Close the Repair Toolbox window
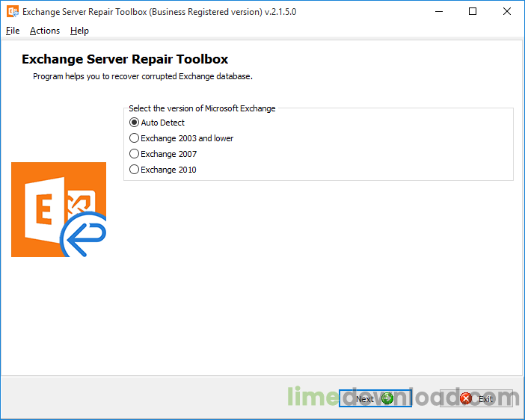525x420 pixels. (x=507, y=12)
